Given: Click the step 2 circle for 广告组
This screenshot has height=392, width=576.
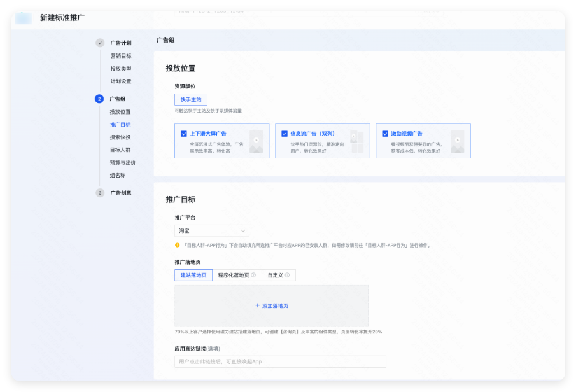Looking at the screenshot, I should [99, 99].
